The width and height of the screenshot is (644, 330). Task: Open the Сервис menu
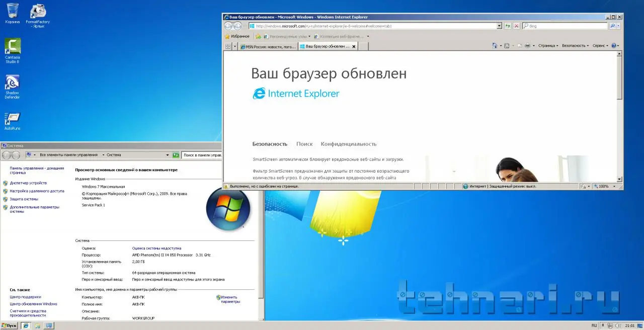[600, 46]
